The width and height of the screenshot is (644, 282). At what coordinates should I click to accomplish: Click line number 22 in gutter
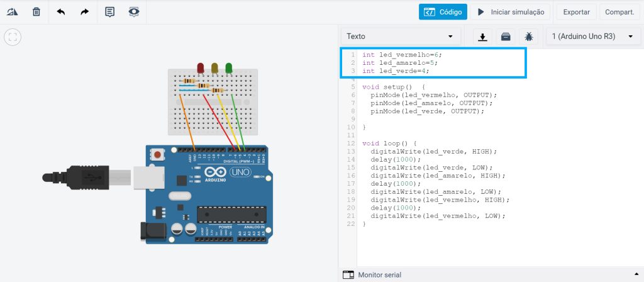click(x=351, y=224)
